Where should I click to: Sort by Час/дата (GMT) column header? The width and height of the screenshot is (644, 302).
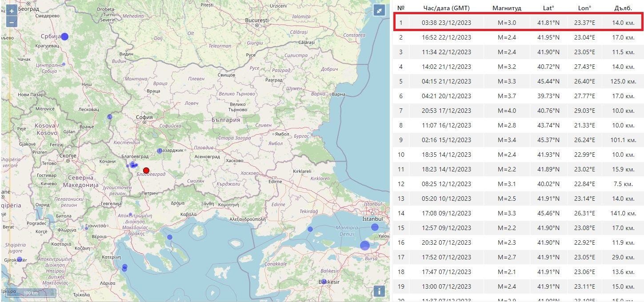click(x=446, y=8)
